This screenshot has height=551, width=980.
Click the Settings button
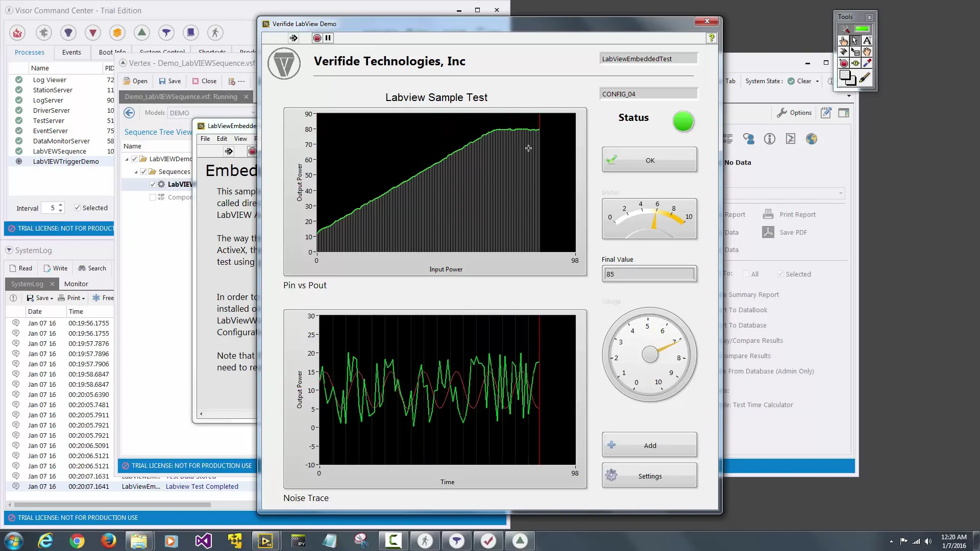pyautogui.click(x=649, y=475)
